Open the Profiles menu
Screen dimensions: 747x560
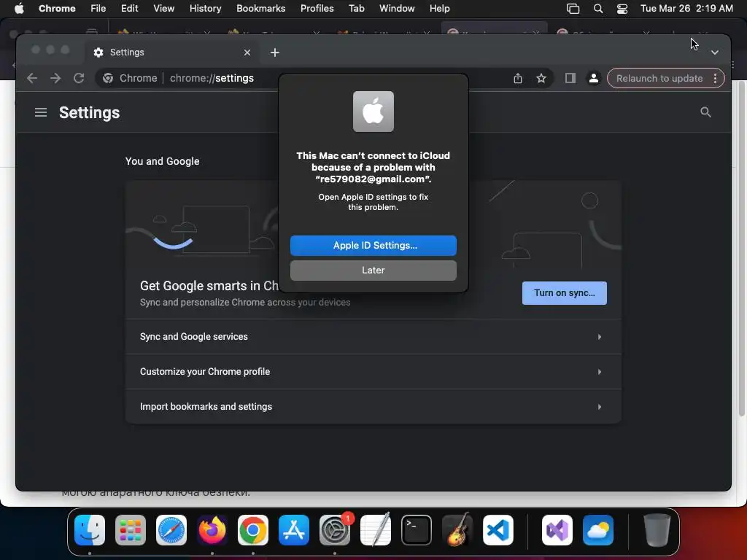[x=317, y=9]
